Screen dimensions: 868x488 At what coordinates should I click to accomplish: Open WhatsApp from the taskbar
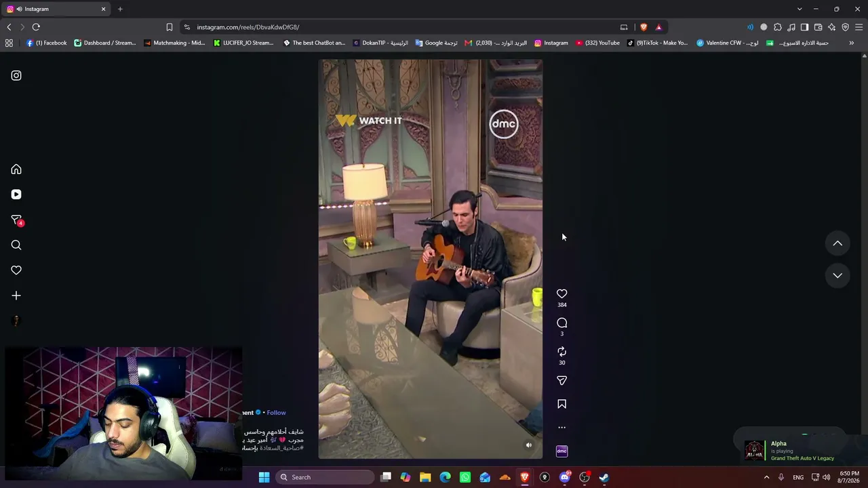coord(465,477)
